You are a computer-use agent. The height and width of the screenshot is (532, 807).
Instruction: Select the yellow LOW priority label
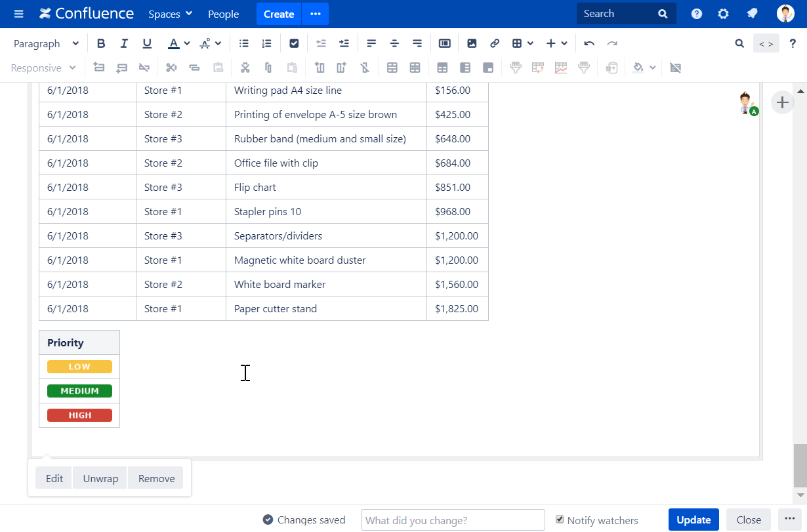click(79, 366)
